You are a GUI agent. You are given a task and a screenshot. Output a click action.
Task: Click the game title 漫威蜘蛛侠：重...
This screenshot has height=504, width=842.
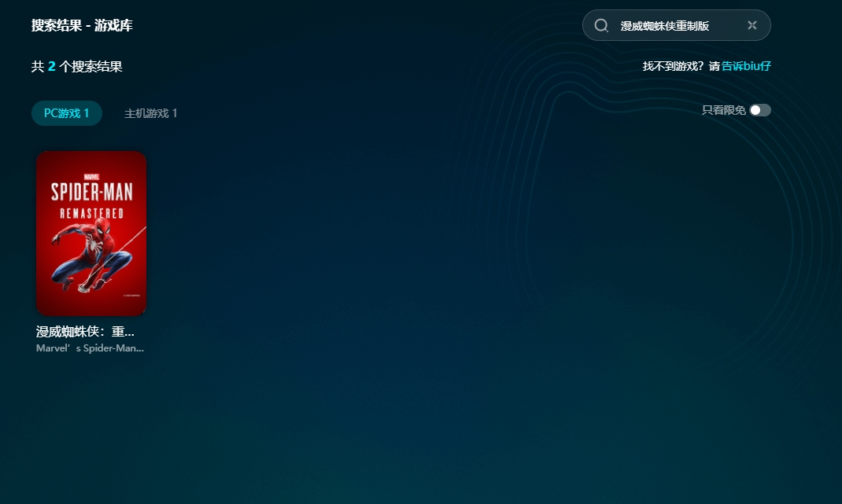click(85, 331)
